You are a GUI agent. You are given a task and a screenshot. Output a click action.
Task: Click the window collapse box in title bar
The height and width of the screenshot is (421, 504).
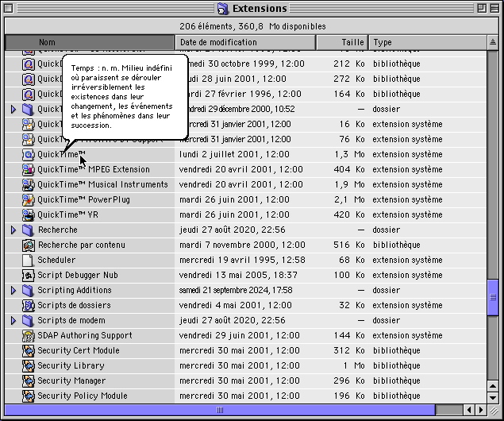coord(494,9)
